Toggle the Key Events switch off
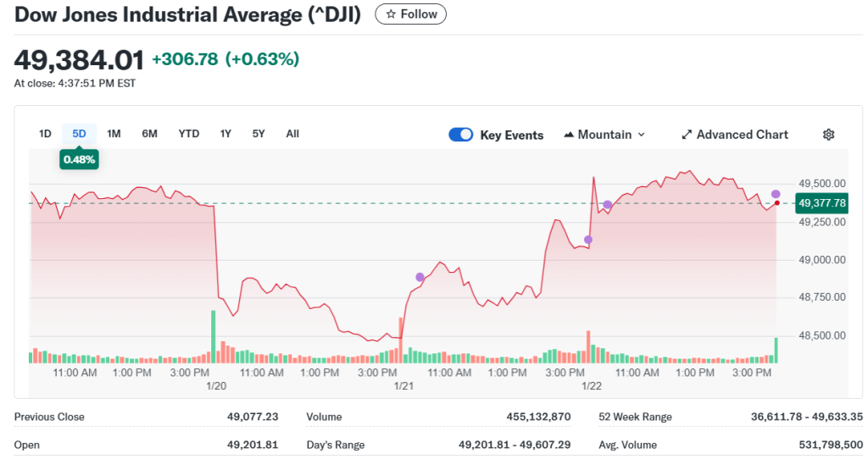Viewport: 868px width, 459px height. (x=460, y=135)
